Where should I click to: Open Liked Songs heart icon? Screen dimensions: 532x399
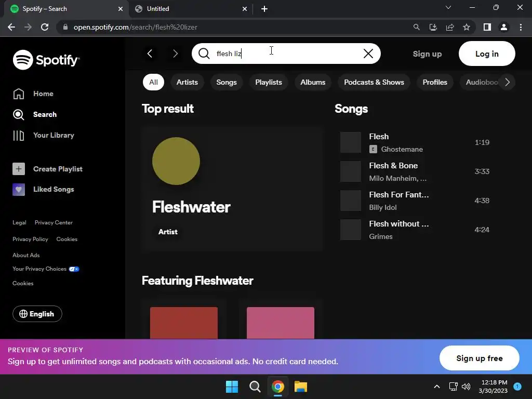pyautogui.click(x=19, y=189)
